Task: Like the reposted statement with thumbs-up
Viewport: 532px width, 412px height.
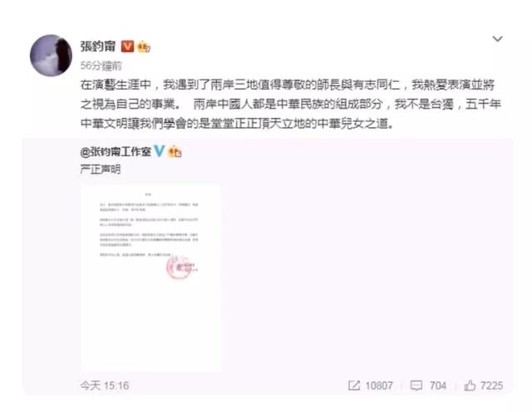Action: pos(470,385)
